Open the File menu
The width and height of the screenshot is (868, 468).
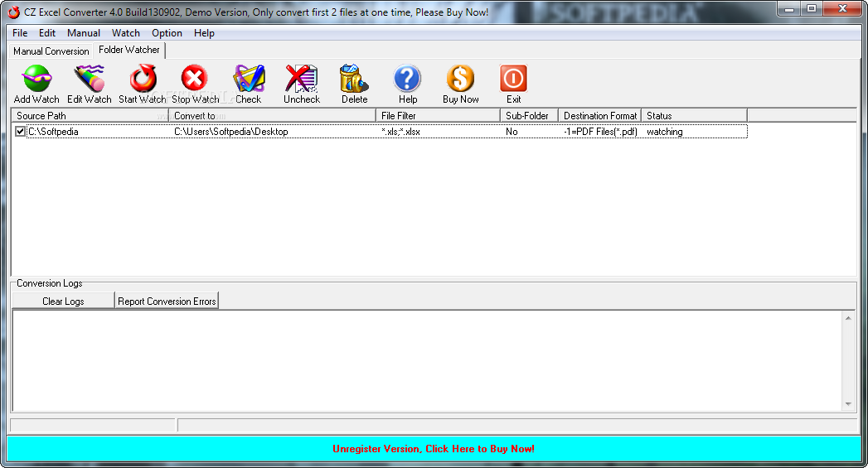tap(20, 33)
